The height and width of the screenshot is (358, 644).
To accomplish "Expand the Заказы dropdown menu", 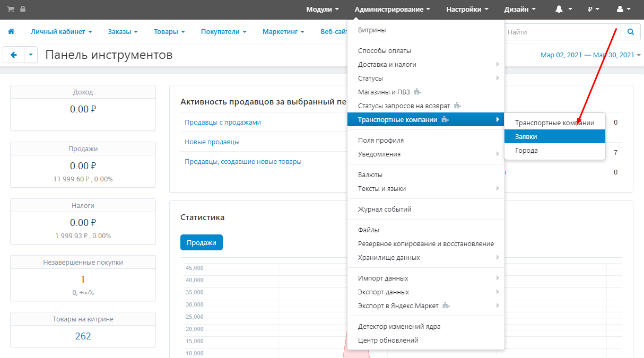I will 123,32.
